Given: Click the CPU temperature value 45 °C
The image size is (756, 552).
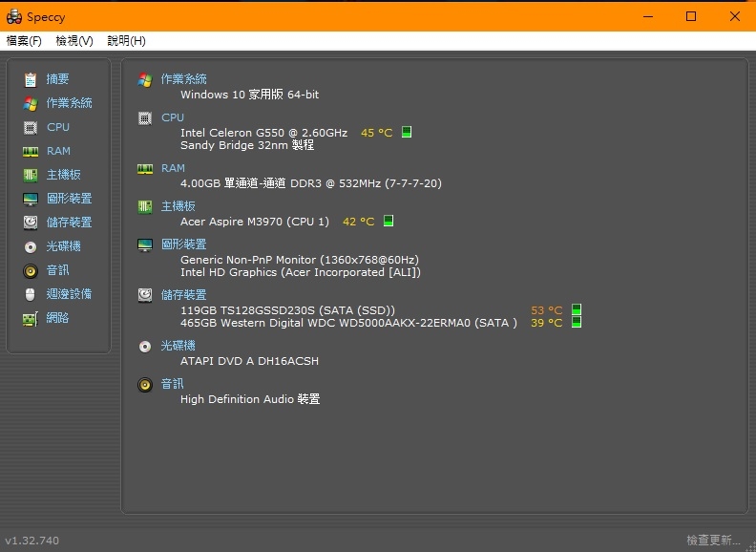Looking at the screenshot, I should point(376,133).
